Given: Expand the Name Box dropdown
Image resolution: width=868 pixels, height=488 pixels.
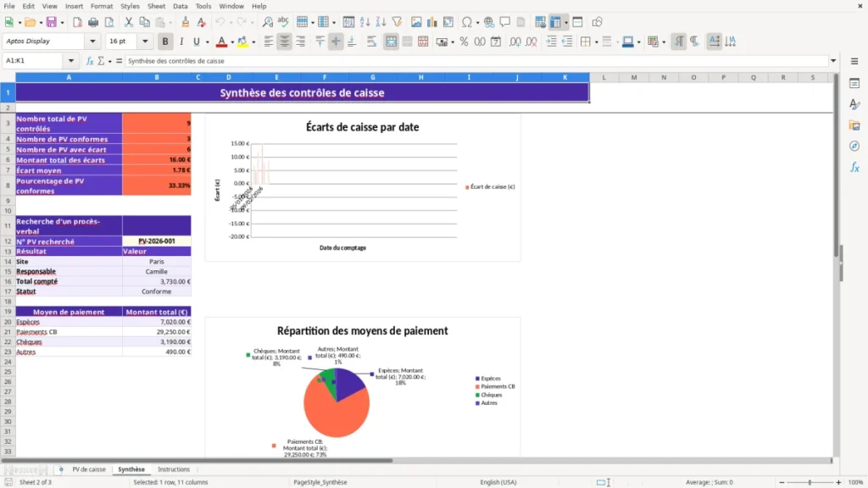Looking at the screenshot, I should tap(71, 61).
